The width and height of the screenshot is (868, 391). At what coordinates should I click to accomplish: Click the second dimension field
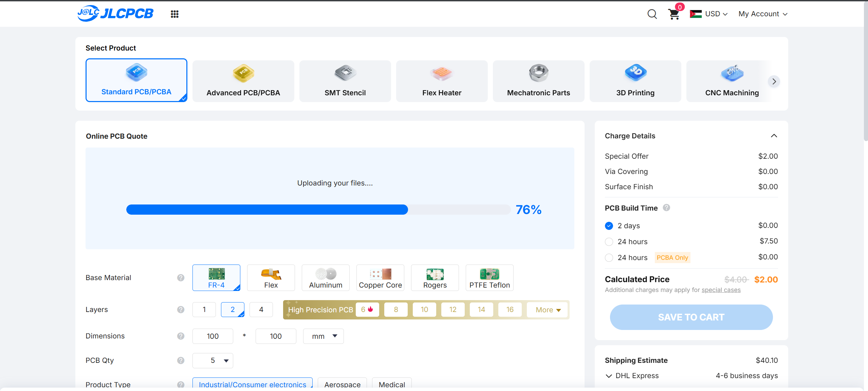[276, 336]
